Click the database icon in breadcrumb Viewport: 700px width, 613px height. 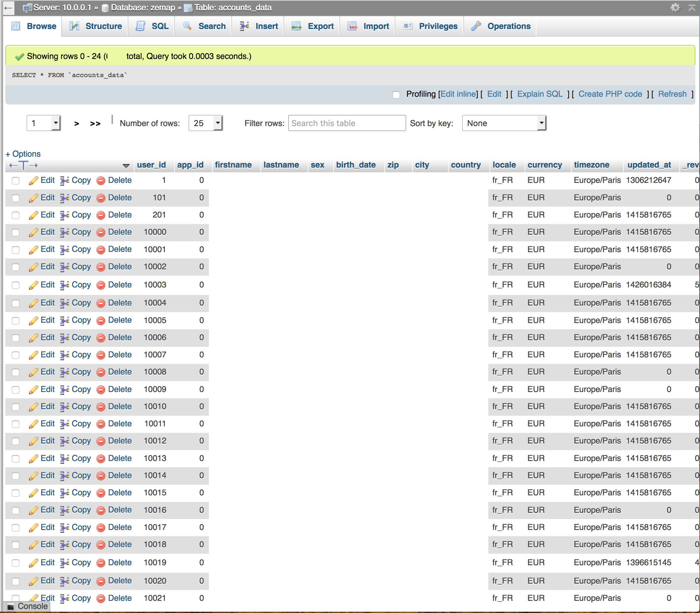coord(106,8)
